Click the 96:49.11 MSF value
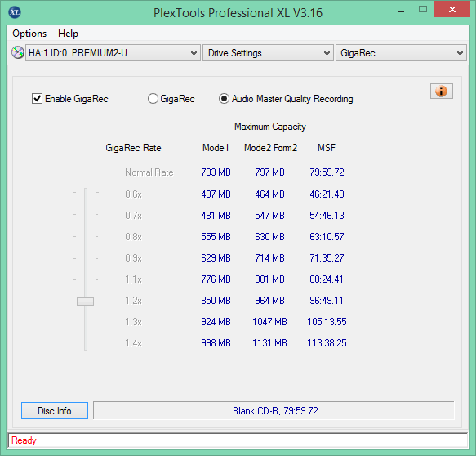The height and width of the screenshot is (456, 476). 327,301
